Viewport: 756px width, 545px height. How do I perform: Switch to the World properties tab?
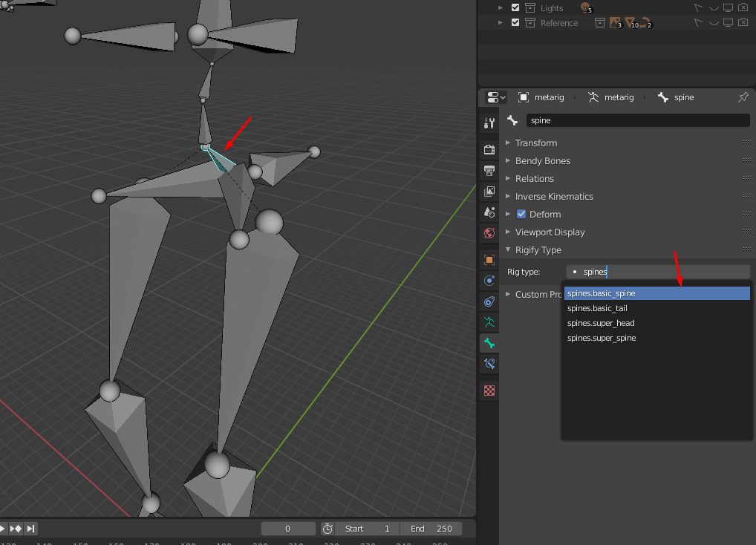pos(489,233)
